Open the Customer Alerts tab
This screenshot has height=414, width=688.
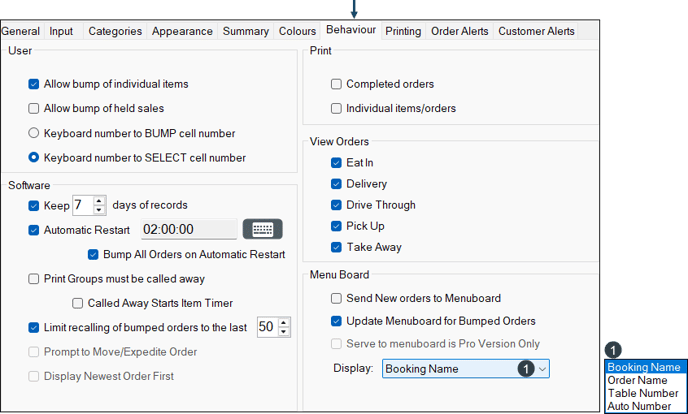coord(536,31)
